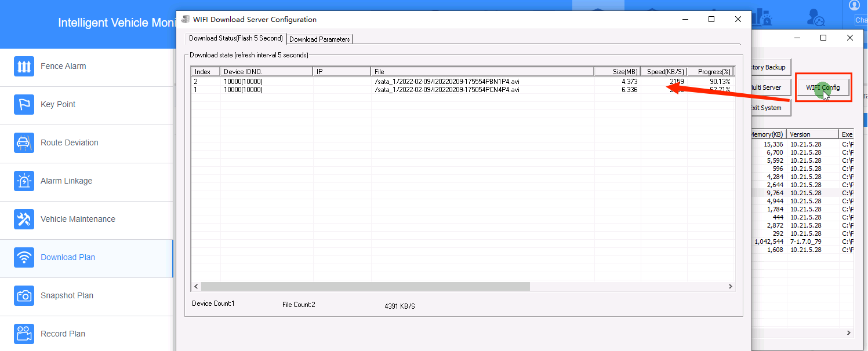Viewport: 868px width, 351px height.
Task: Open Alarm Linkage menu entry
Action: (x=67, y=181)
